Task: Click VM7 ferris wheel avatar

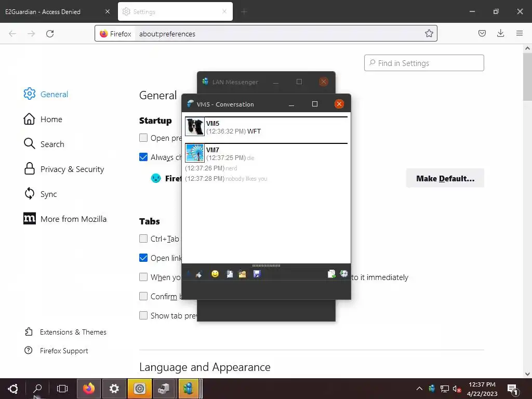Action: pos(195,153)
